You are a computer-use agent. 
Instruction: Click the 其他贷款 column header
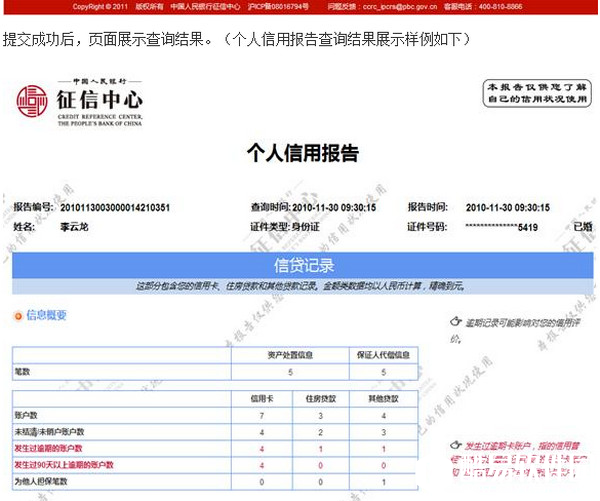[384, 398]
